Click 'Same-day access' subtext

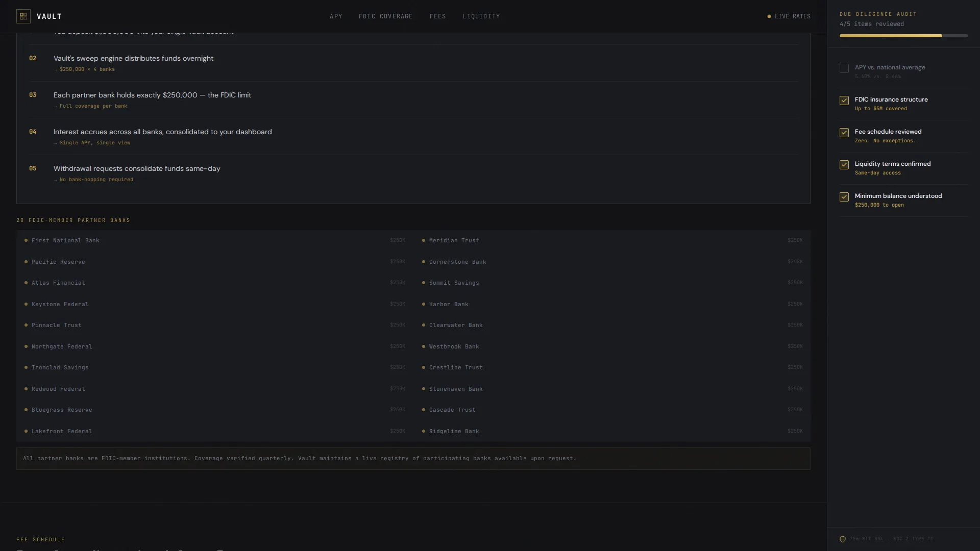[877, 173]
